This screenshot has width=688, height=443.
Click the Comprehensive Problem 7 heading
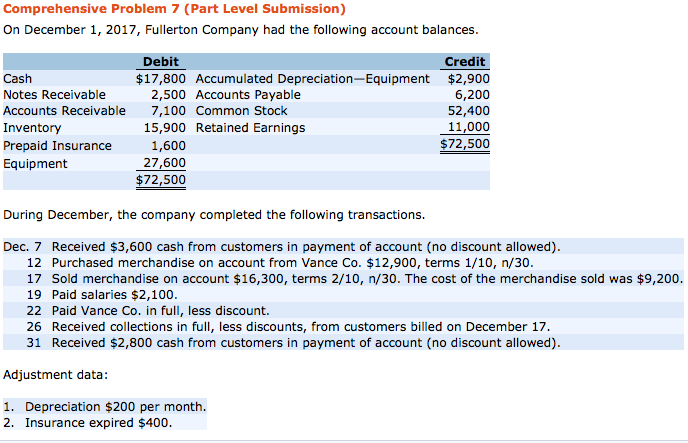pyautogui.click(x=175, y=9)
